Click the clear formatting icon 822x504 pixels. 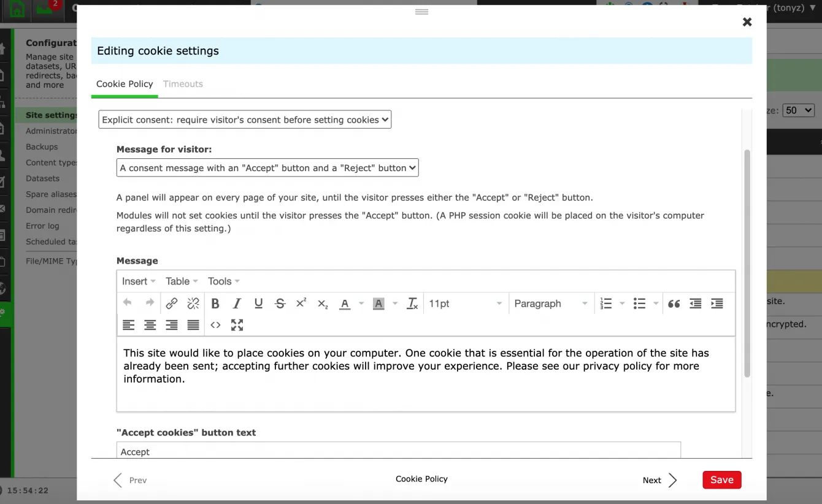pos(412,304)
